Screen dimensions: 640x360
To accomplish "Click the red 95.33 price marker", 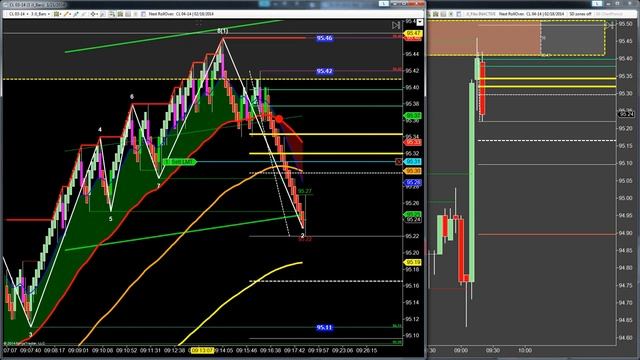I will (x=413, y=142).
